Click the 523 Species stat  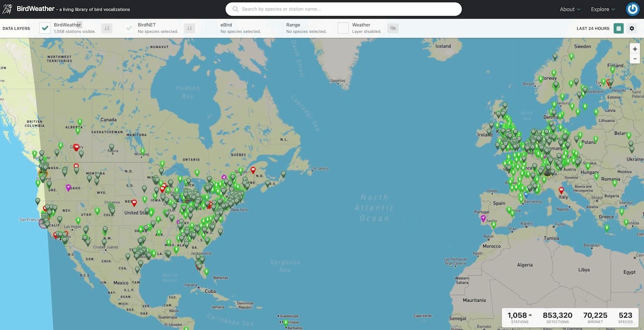[x=625, y=317]
